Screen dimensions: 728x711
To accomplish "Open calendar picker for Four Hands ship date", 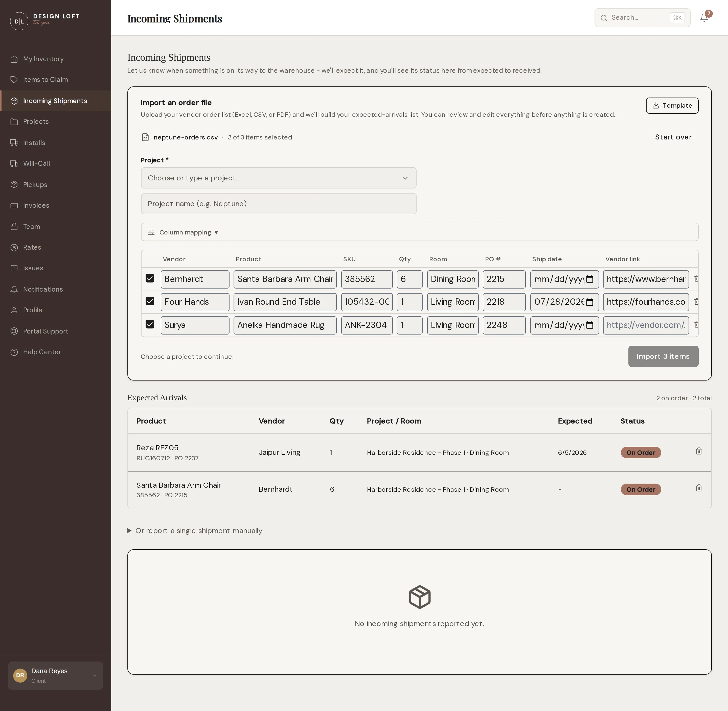I will pyautogui.click(x=590, y=302).
